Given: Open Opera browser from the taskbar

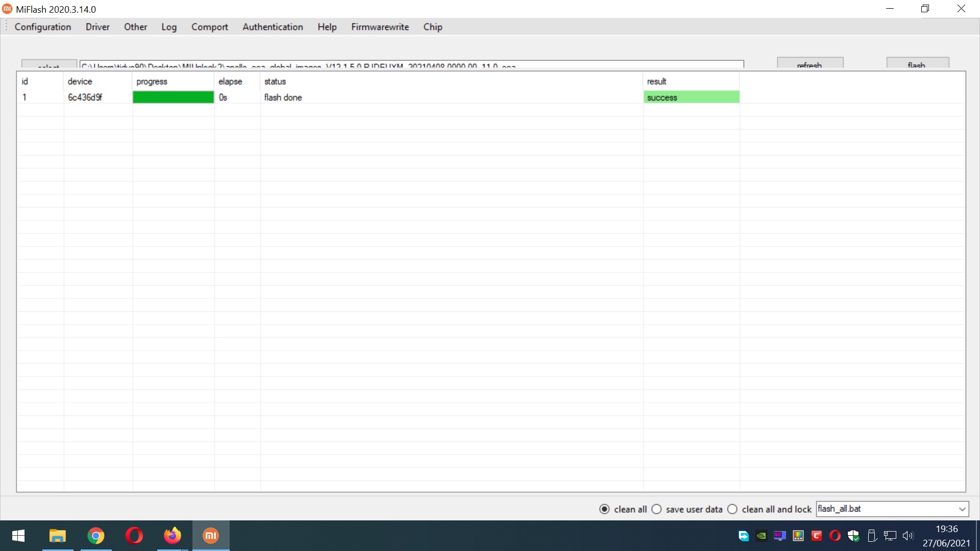Looking at the screenshot, I should [134, 536].
